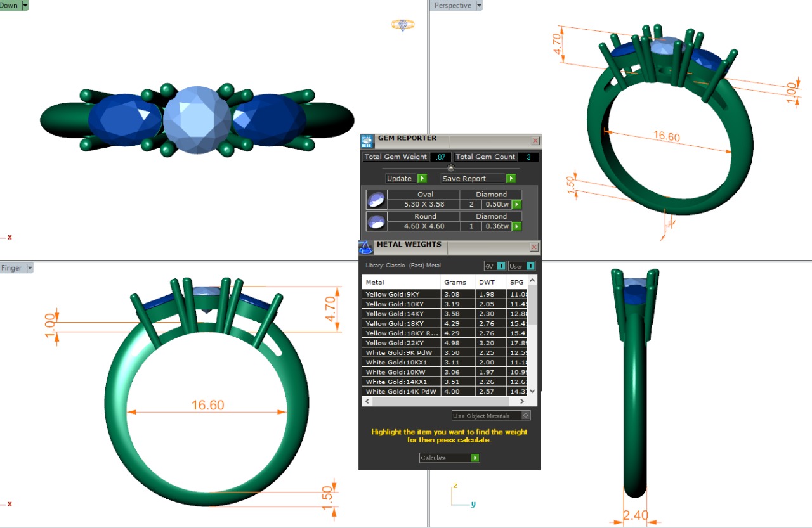
Task: Open the Looking Down viewport dropdown arrow
Action: tap(25, 6)
